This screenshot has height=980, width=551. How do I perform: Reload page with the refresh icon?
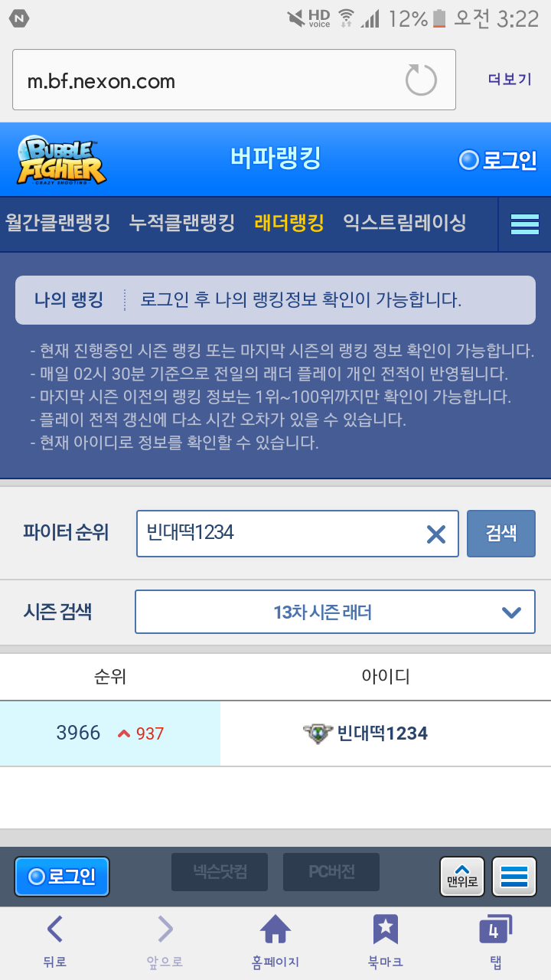tap(421, 80)
